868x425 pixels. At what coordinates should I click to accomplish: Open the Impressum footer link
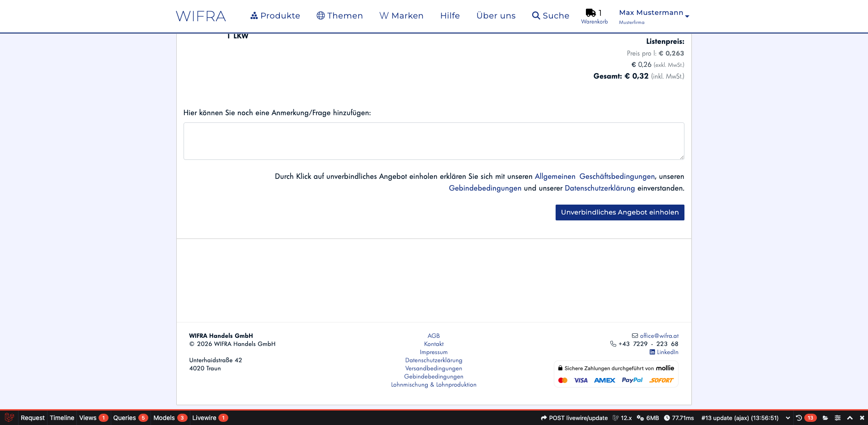[x=434, y=352]
